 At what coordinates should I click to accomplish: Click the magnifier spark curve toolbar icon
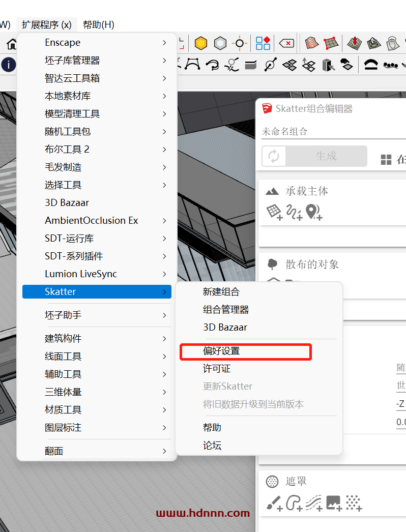pyautogui.click(x=232, y=65)
